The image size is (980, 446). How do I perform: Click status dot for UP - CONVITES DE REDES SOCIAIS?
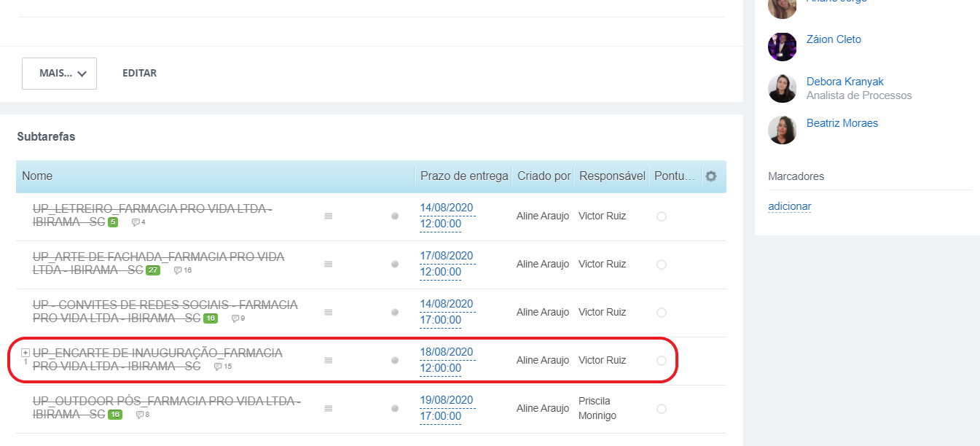point(395,313)
